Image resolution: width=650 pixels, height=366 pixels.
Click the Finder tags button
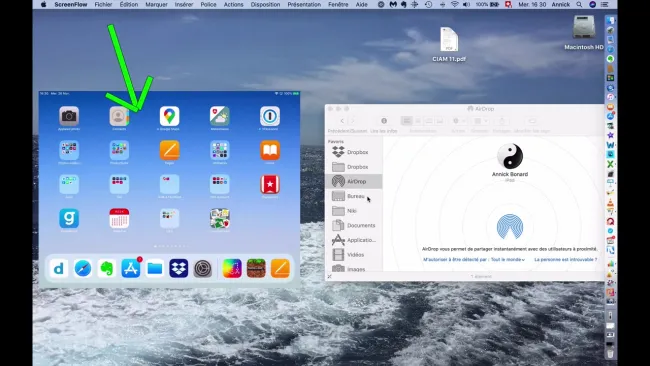pyautogui.click(x=532, y=121)
